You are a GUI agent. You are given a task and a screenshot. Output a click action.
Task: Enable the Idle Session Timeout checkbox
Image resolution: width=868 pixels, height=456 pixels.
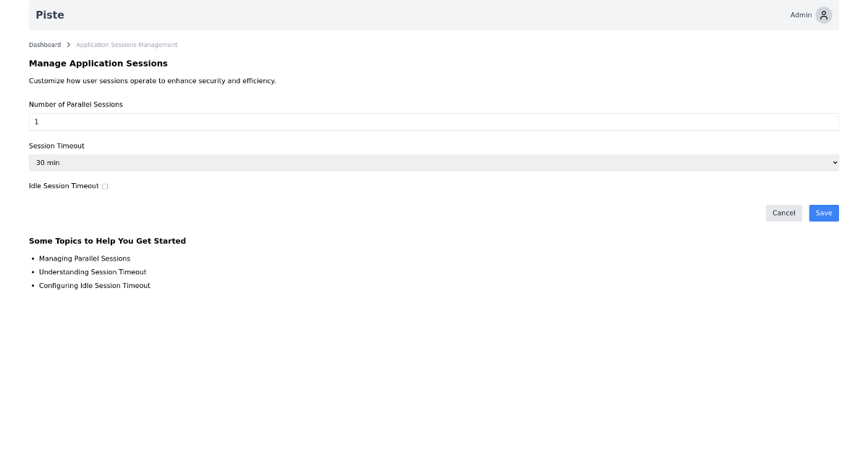pyautogui.click(x=104, y=186)
